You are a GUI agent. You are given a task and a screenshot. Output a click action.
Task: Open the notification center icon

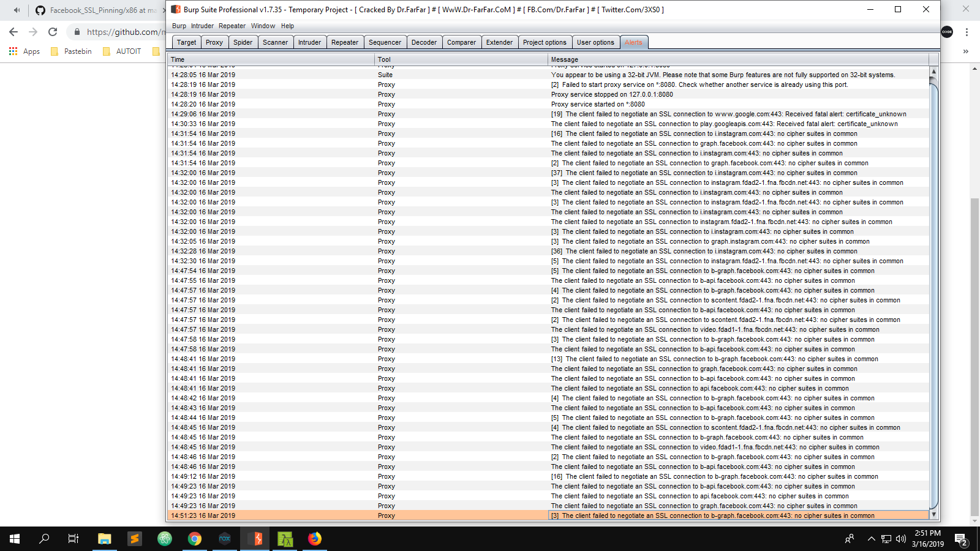coord(961,539)
